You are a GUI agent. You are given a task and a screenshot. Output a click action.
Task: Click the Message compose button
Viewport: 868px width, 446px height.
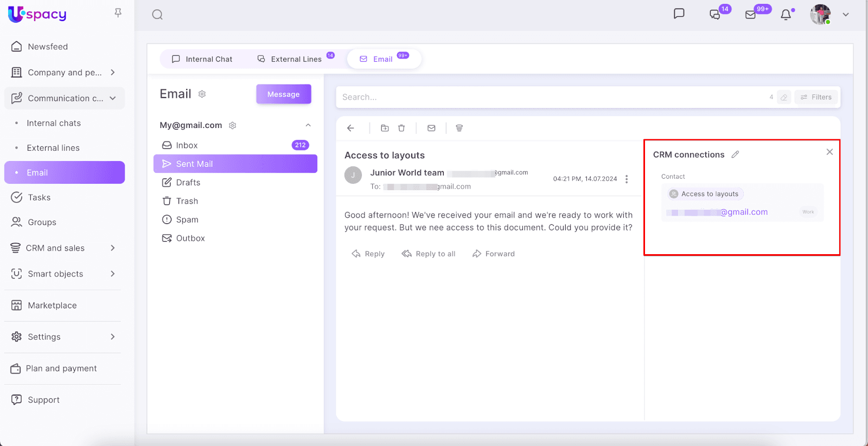pos(283,94)
